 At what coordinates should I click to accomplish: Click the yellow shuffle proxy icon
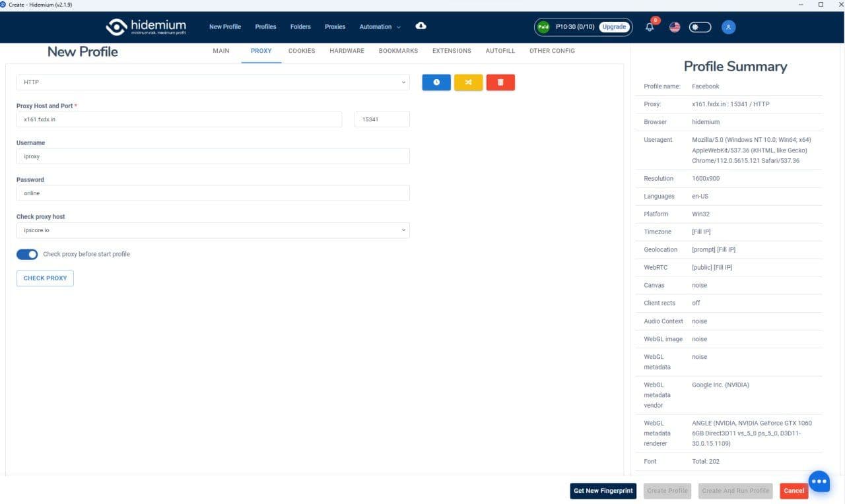(x=468, y=82)
